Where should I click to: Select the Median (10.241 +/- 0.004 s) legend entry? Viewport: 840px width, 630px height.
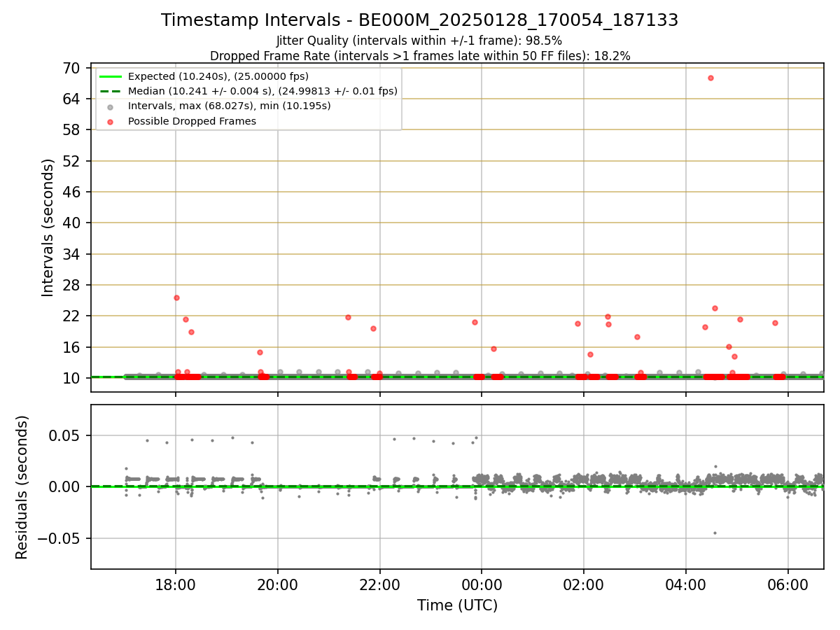tap(262, 91)
